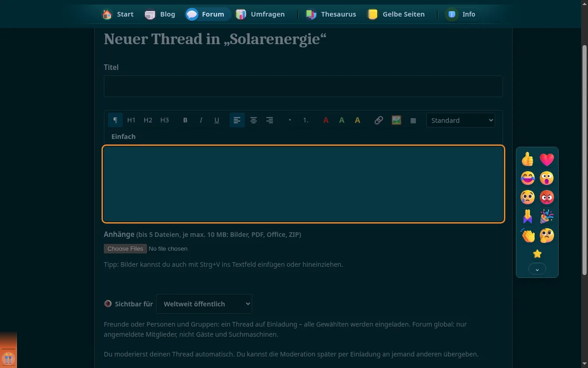The height and width of the screenshot is (368, 588).
Task: Open the Blog section
Action: click(x=160, y=14)
